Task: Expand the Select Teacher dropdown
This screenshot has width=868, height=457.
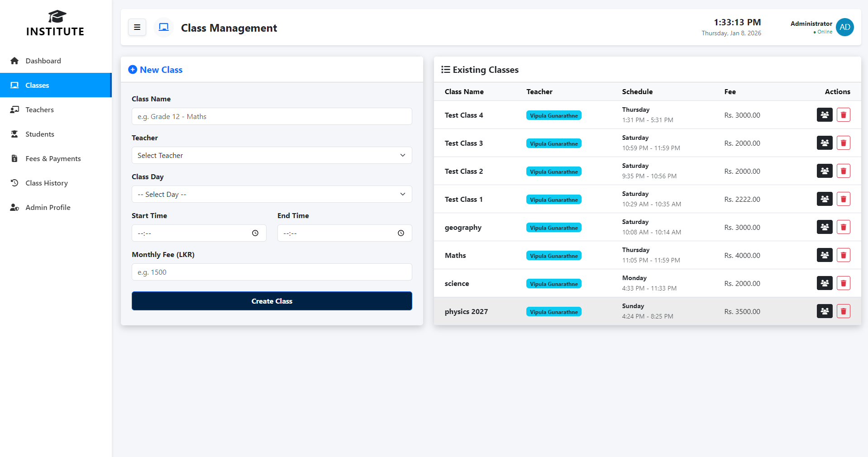Action: 272,155
